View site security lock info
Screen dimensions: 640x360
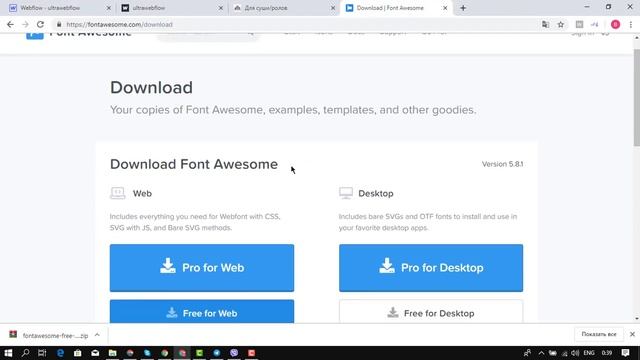(x=59, y=24)
